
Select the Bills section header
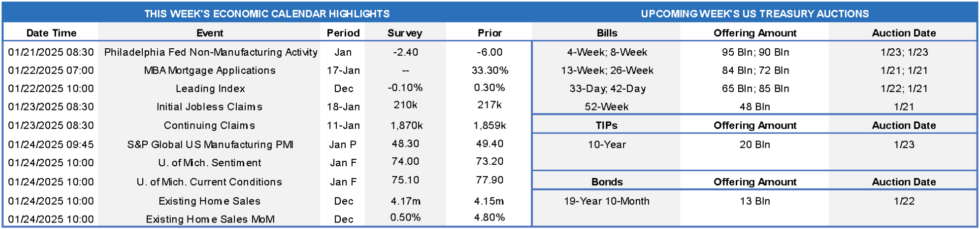[607, 33]
